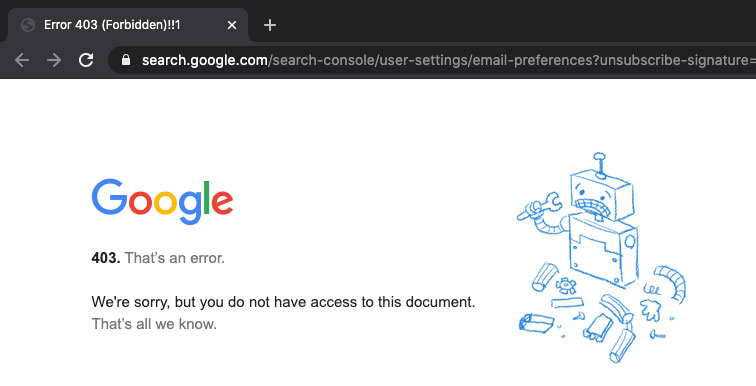Screen dimensions: 756x386
Task: Click the unsubscribe-signature part of the URL
Action: (678, 60)
